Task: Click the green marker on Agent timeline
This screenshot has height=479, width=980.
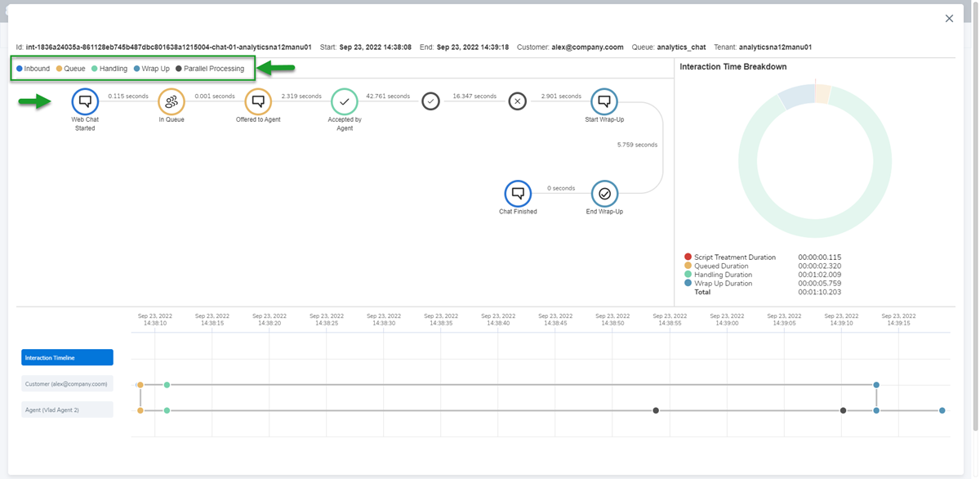Action: pos(167,410)
